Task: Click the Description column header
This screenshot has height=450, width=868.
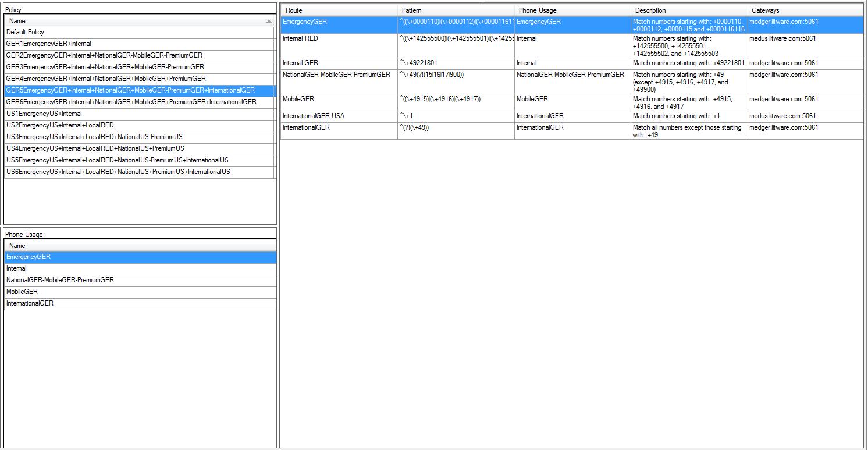Action: tap(689, 10)
